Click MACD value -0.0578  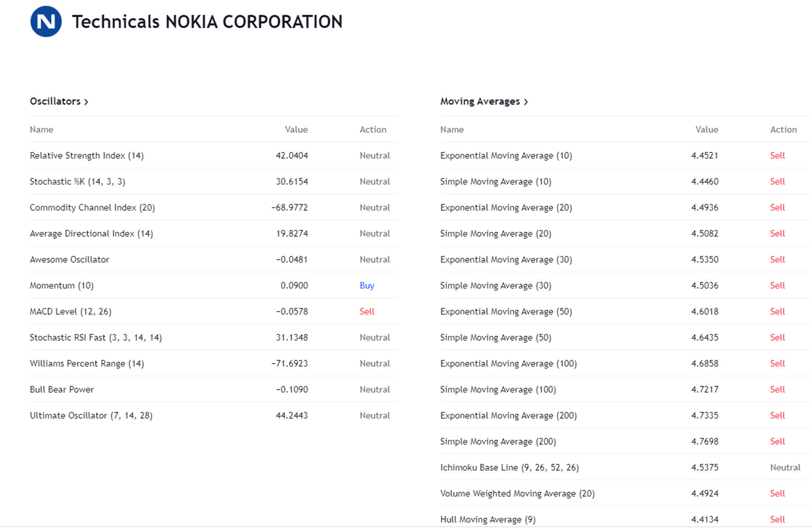click(x=292, y=311)
